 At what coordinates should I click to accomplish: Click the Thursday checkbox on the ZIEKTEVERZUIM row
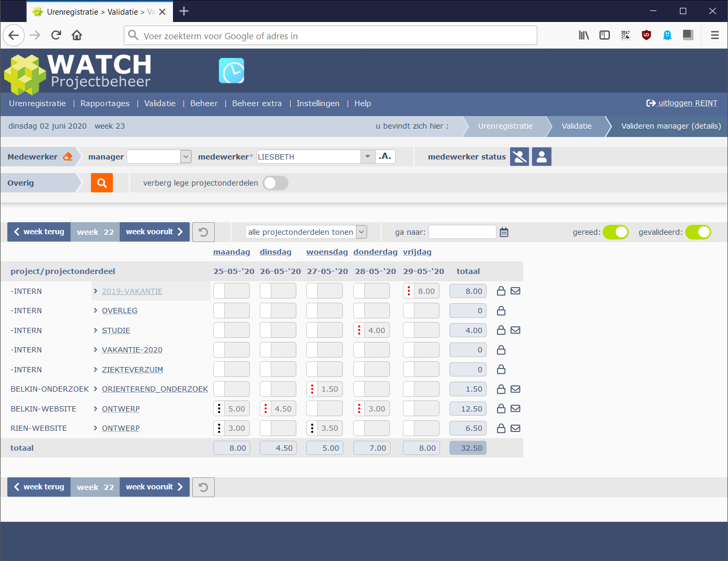(x=359, y=370)
